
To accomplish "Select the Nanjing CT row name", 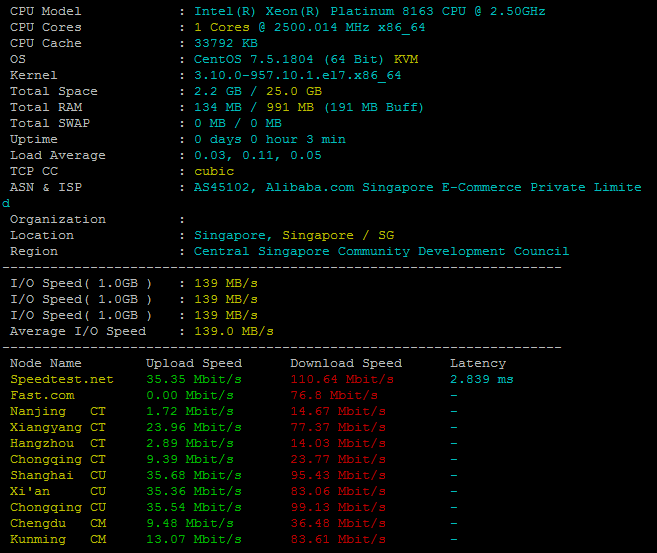I will click(x=58, y=411).
